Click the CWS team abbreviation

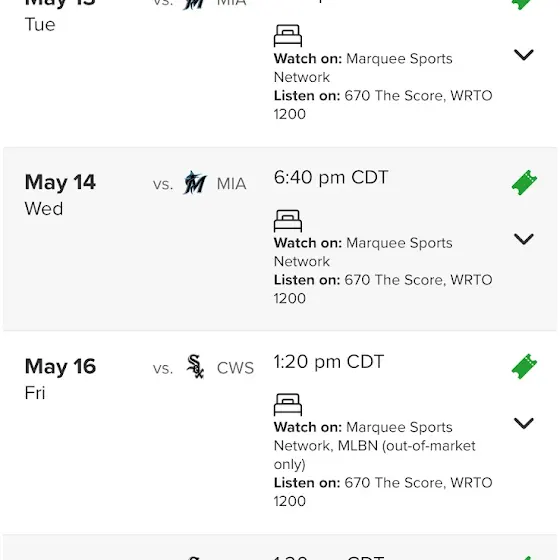[235, 368]
